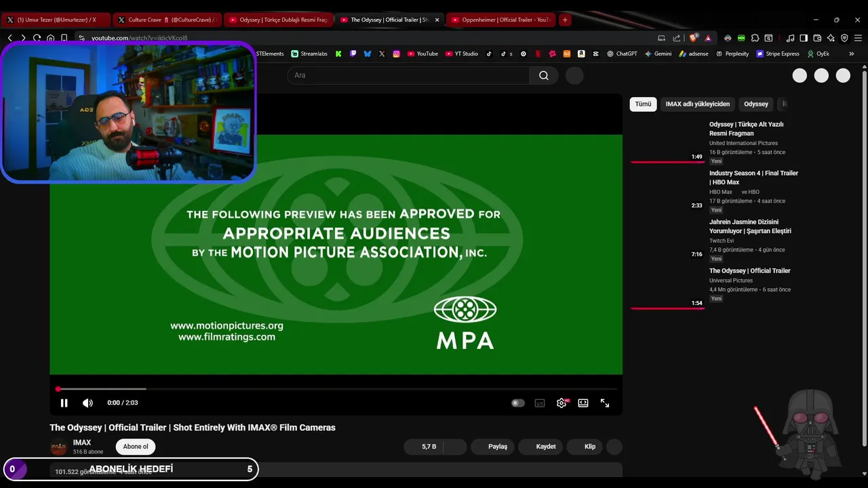Image resolution: width=868 pixels, height=488 pixels.
Task: Click the Kick green K bookmark
Action: tap(338, 54)
